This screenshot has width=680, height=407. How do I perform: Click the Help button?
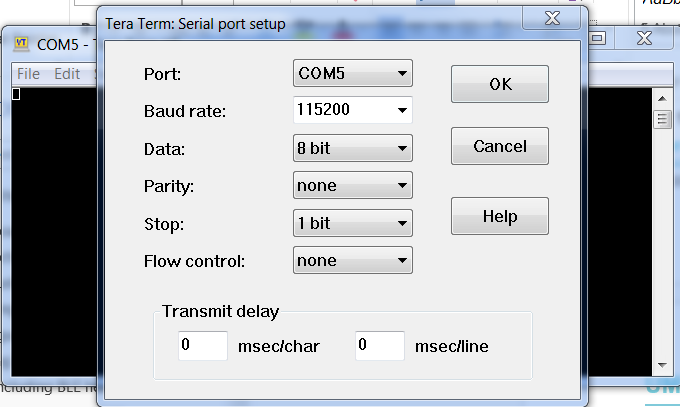pyautogui.click(x=500, y=216)
